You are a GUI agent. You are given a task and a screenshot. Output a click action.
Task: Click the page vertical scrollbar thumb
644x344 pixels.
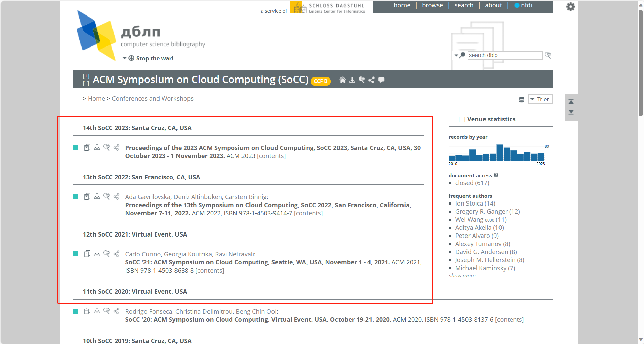641,63
